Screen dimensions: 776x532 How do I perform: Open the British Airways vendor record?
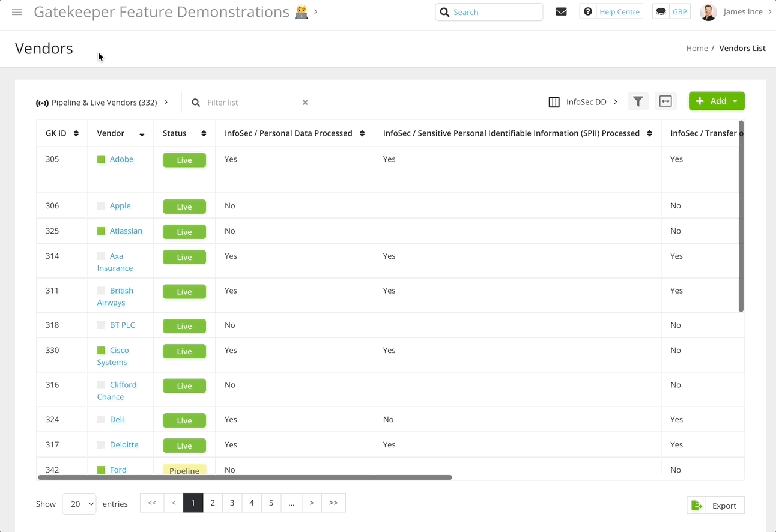coord(115,296)
